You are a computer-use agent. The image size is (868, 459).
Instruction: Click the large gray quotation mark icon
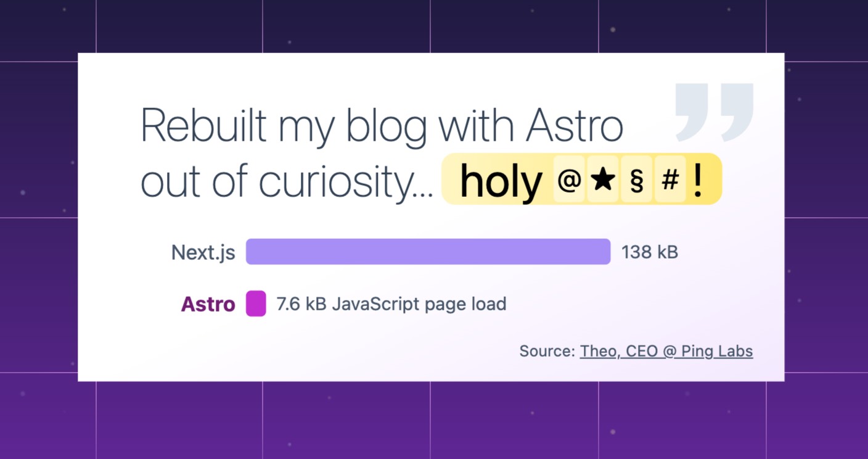[714, 112]
